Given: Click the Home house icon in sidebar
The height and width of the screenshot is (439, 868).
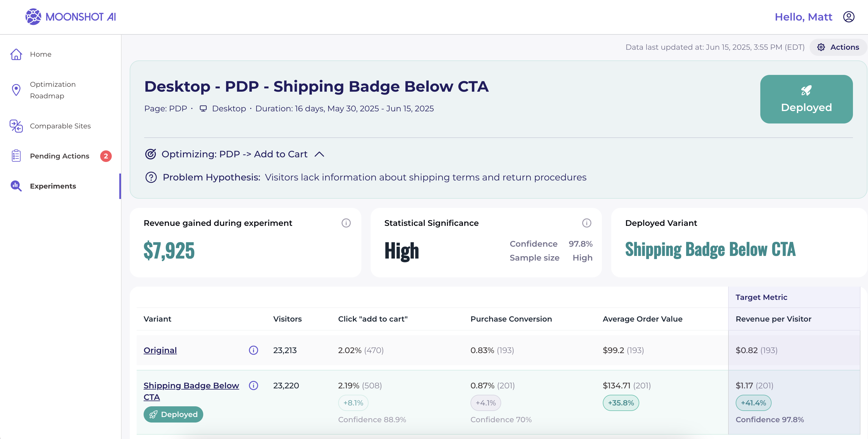Looking at the screenshot, I should pos(16,54).
